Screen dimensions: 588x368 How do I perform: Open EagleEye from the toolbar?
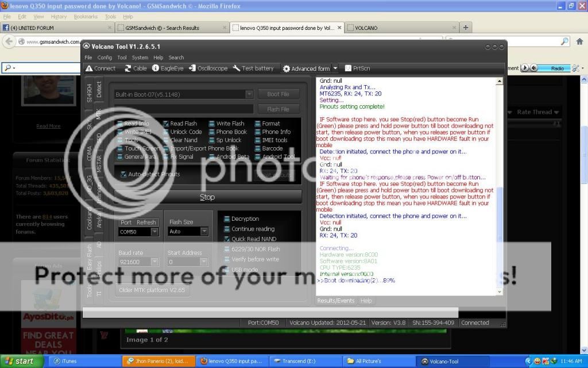(156, 68)
